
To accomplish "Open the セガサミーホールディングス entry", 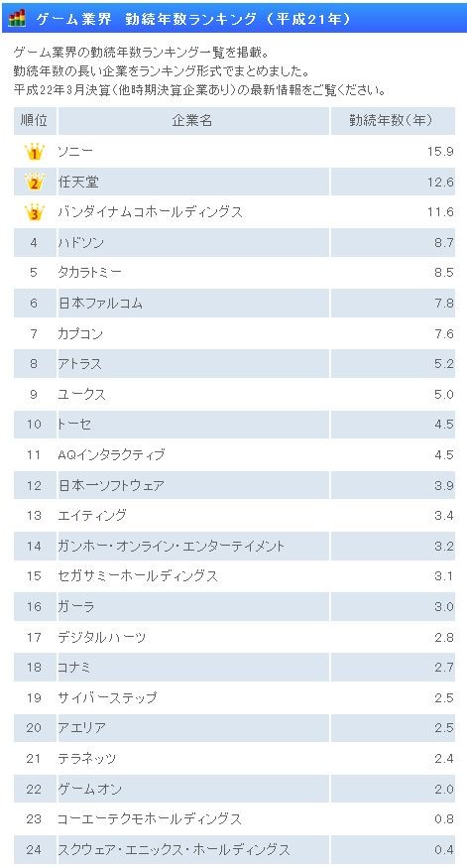I will [138, 576].
